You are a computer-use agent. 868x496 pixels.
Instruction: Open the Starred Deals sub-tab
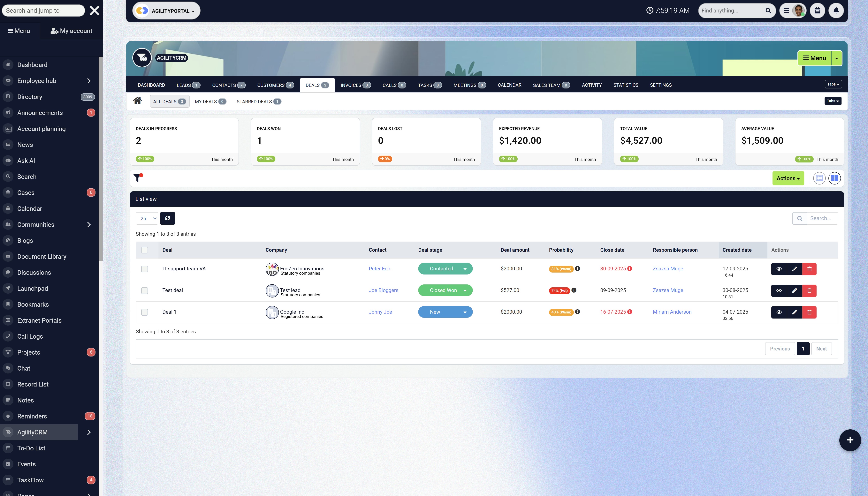258,101
